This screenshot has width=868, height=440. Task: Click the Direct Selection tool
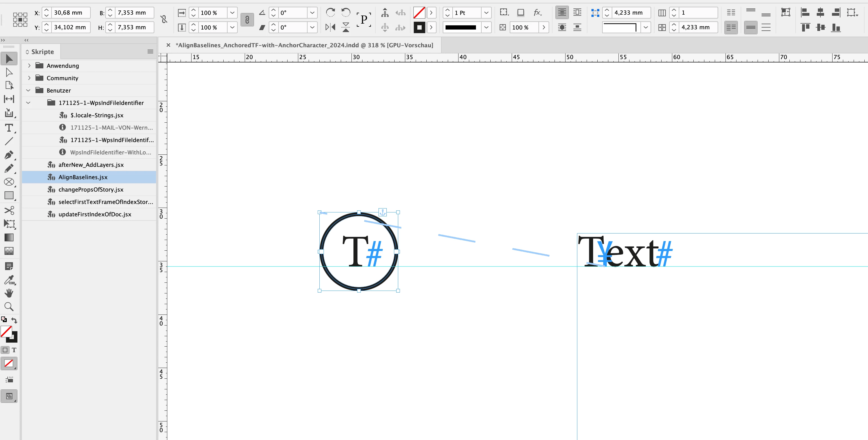(x=9, y=72)
